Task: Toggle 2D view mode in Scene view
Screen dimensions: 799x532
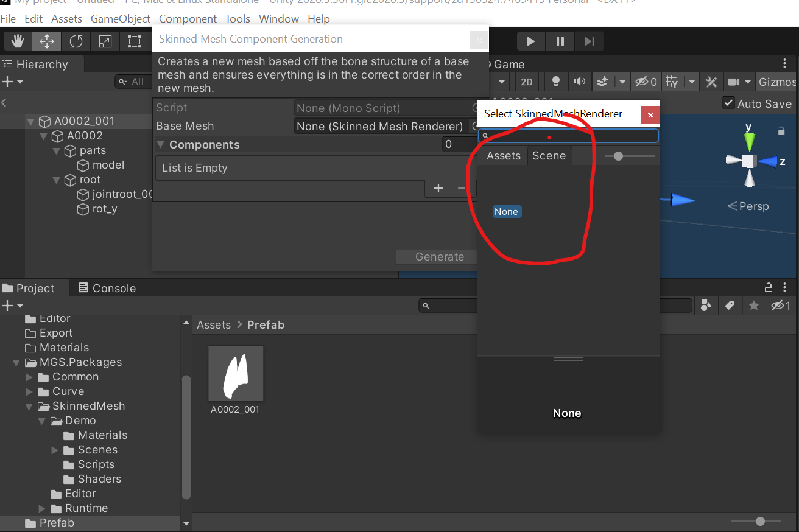Action: (x=527, y=82)
